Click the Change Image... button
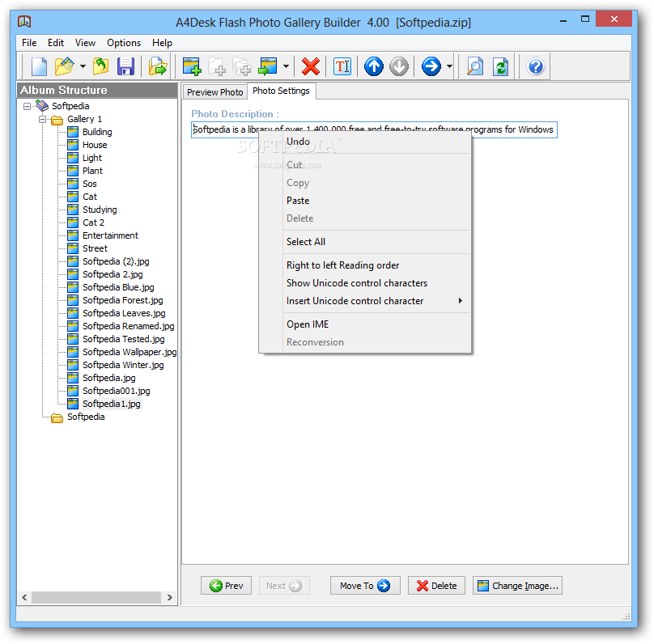This screenshot has width=654, height=644. (x=517, y=586)
